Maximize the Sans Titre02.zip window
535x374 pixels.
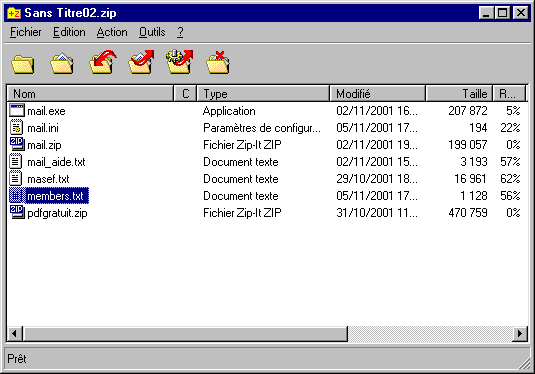502,13
